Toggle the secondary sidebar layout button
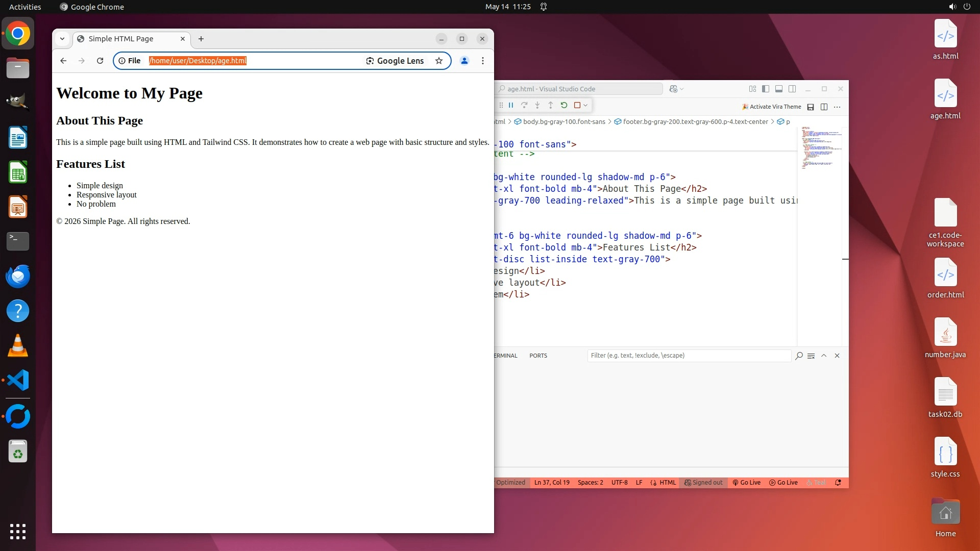Screen dimensions: 980x551 [792, 89]
